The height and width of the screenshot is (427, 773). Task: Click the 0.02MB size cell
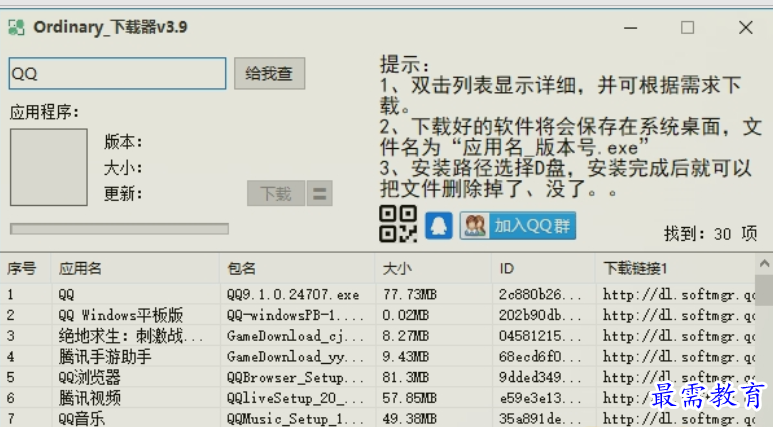pos(406,316)
